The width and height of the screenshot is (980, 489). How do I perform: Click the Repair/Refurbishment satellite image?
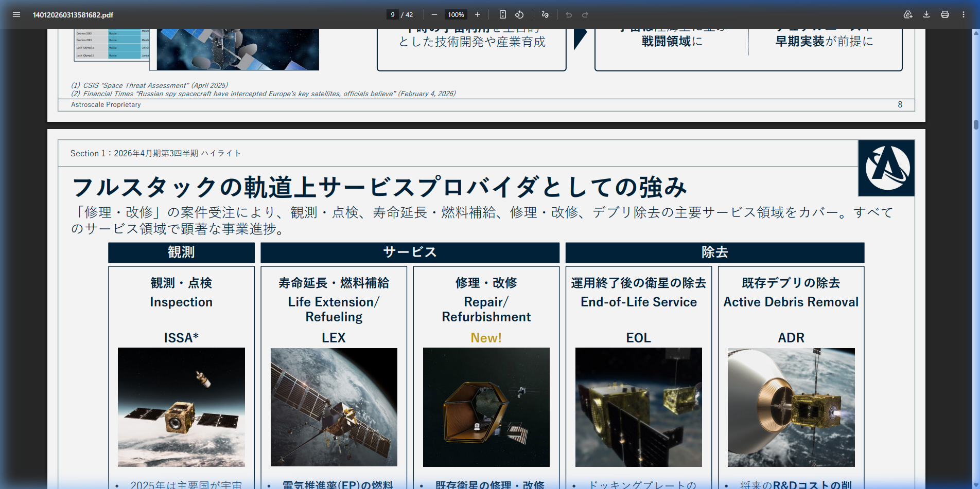tap(486, 407)
